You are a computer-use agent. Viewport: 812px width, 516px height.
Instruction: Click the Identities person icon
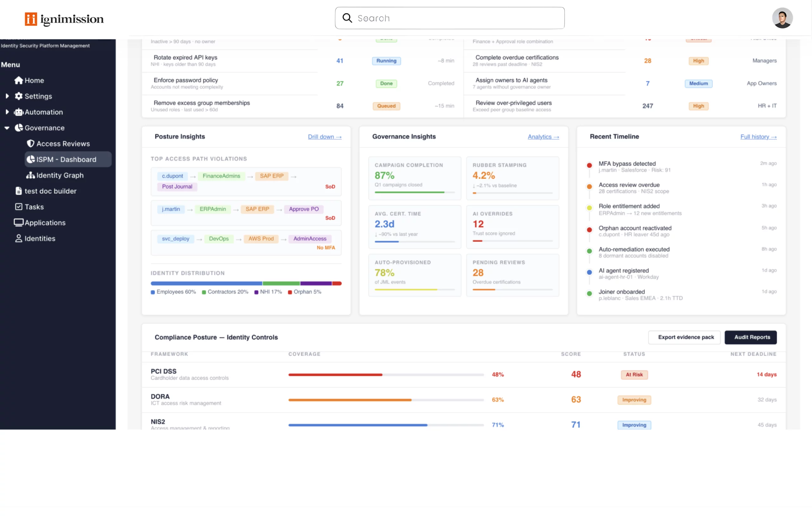tap(18, 238)
